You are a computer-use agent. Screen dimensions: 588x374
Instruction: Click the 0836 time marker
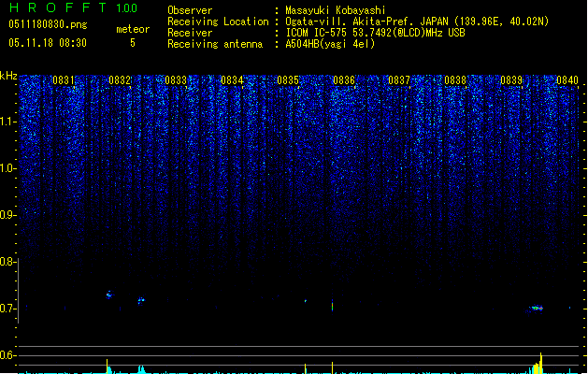(344, 80)
